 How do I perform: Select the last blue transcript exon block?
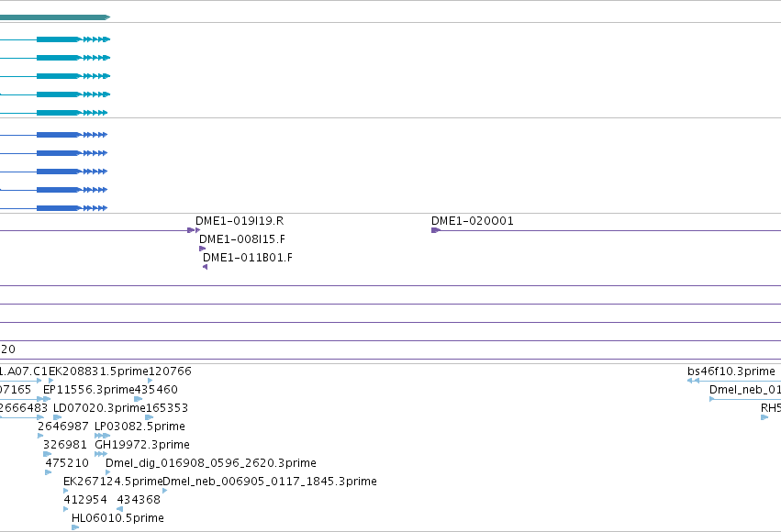(58, 208)
